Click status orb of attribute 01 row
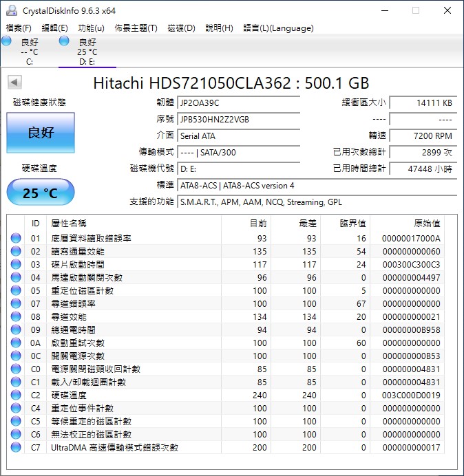The width and height of the screenshot is (464, 476). click(x=16, y=238)
